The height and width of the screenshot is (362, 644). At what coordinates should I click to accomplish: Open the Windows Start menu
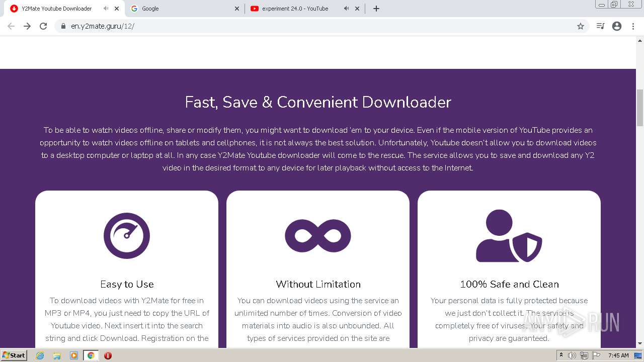point(14,355)
